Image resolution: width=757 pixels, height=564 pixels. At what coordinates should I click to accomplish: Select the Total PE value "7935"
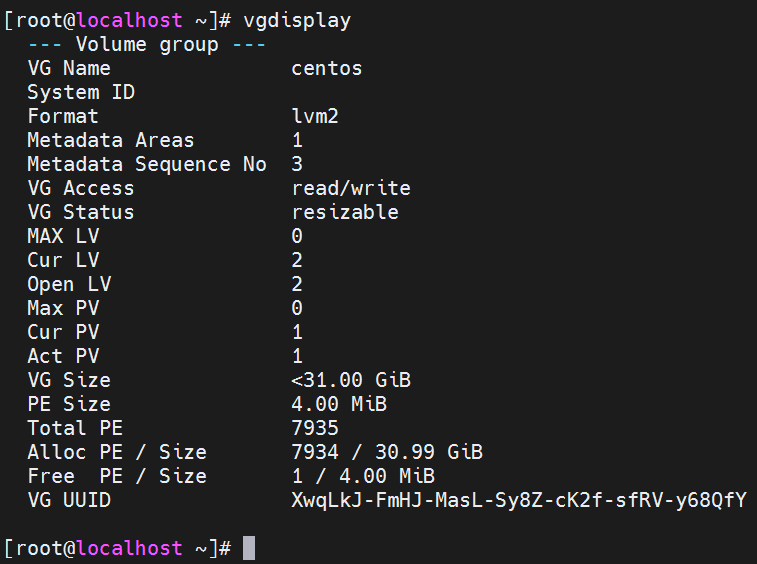[x=315, y=428]
